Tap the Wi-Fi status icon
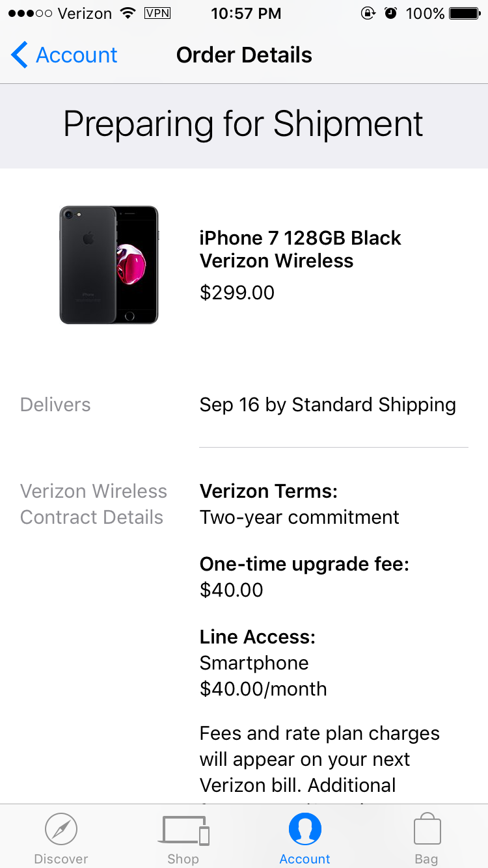The width and height of the screenshot is (488, 868). (x=128, y=13)
